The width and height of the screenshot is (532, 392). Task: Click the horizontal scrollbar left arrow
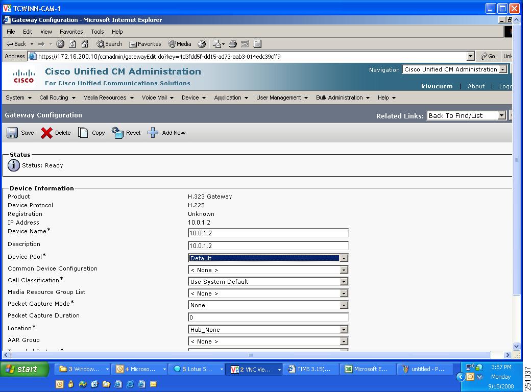[x=6, y=355]
